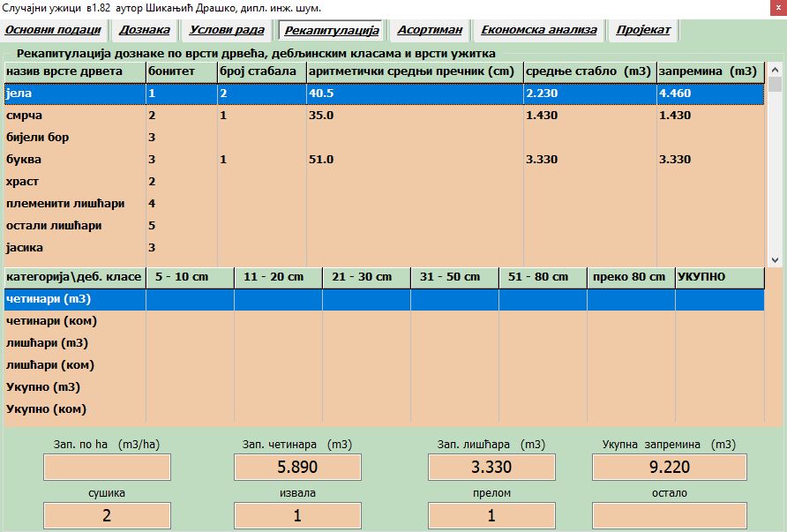Viewport: 787px width, 532px height.
Task: Open the Основни подаци tab
Action: point(53,30)
